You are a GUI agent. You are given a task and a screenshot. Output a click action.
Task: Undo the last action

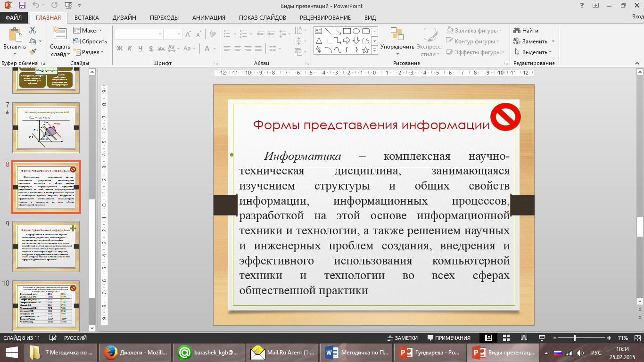(x=36, y=6)
